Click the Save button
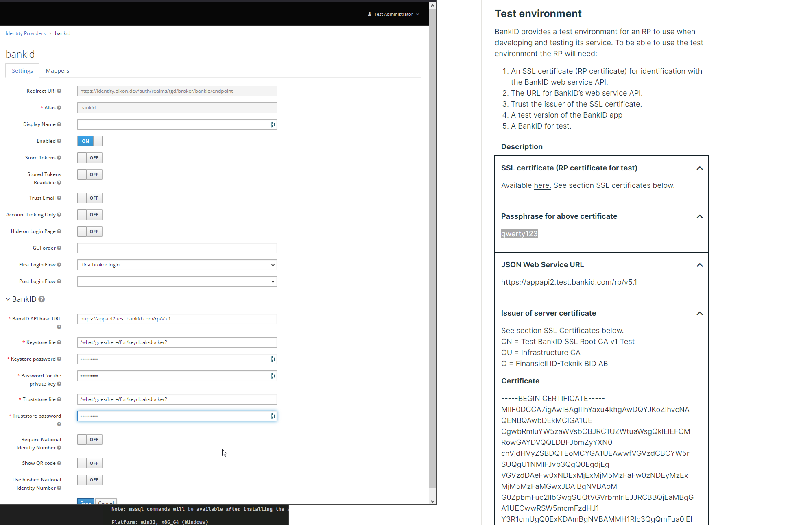The image size is (812, 525). 85,503
